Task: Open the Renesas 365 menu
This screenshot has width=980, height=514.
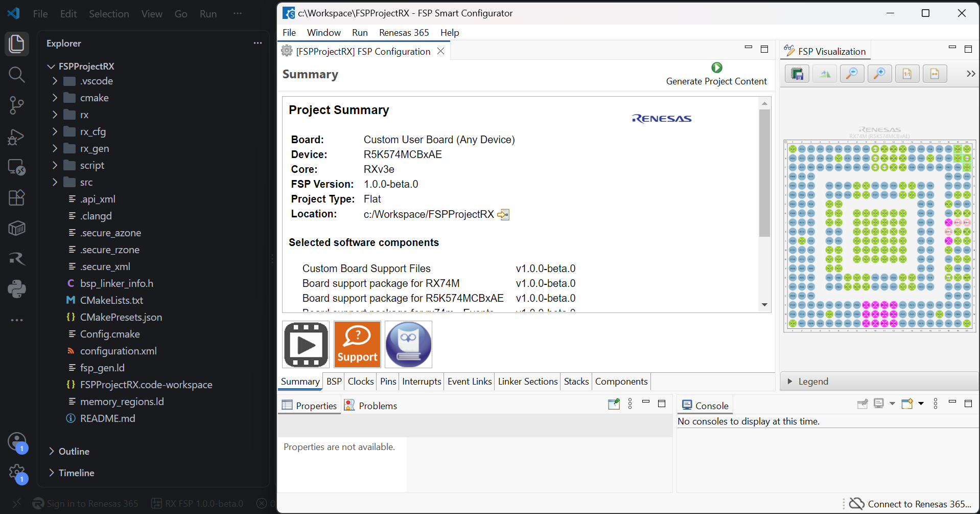Action: 404,33
